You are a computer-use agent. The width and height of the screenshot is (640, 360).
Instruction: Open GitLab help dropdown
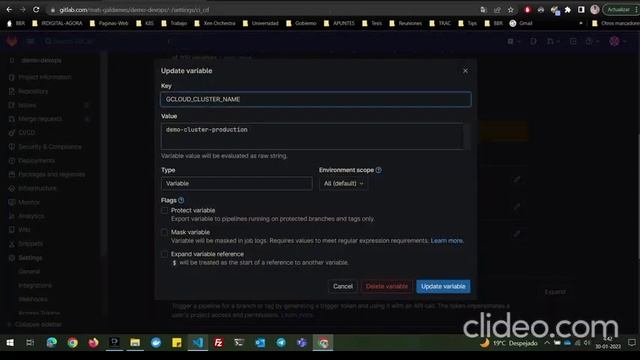click(x=591, y=41)
